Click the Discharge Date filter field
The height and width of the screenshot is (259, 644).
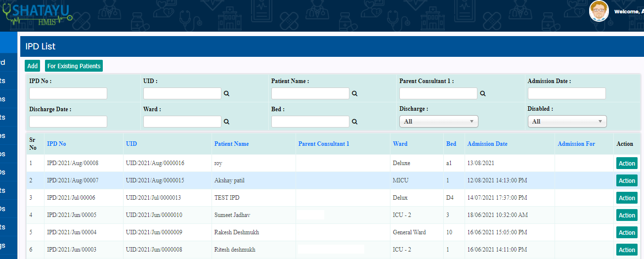tap(68, 122)
